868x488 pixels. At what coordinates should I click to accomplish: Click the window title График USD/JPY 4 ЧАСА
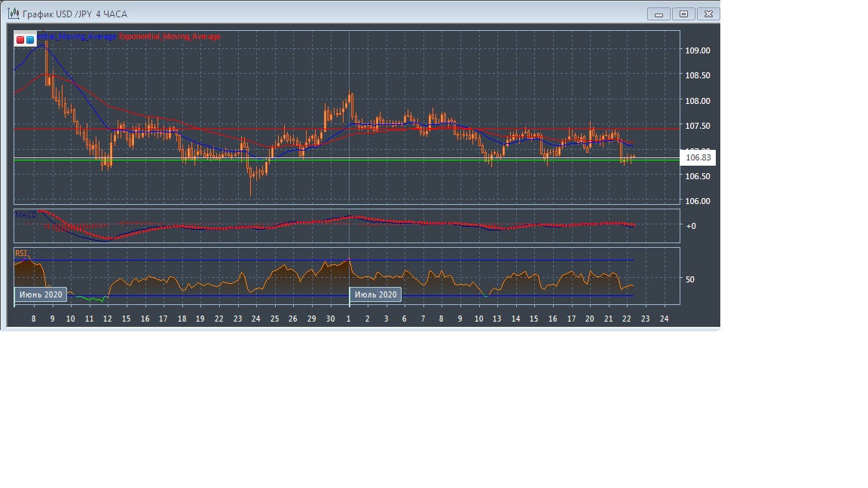tap(75, 14)
